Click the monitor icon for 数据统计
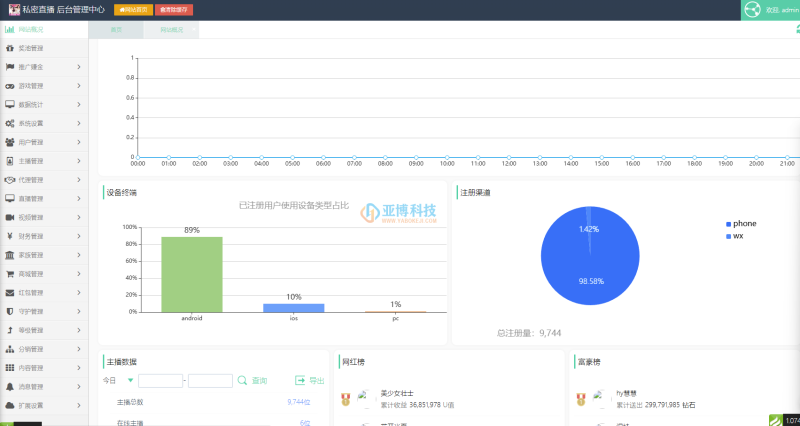The image size is (800, 426). click(9, 105)
